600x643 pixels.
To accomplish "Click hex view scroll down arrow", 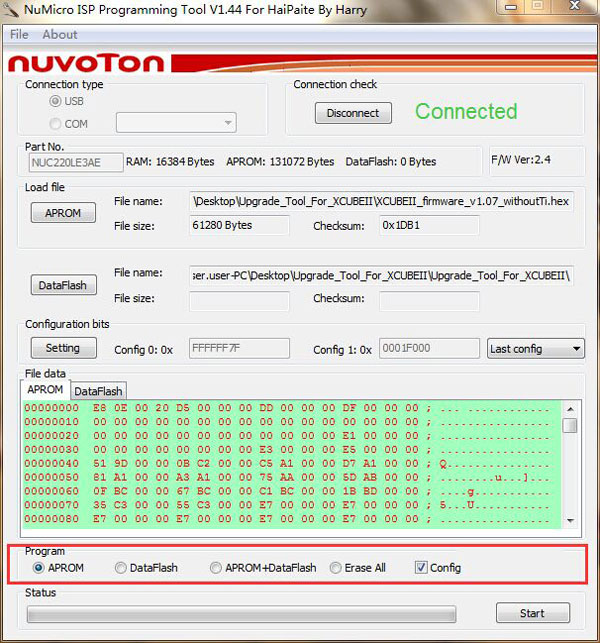I will point(570,521).
